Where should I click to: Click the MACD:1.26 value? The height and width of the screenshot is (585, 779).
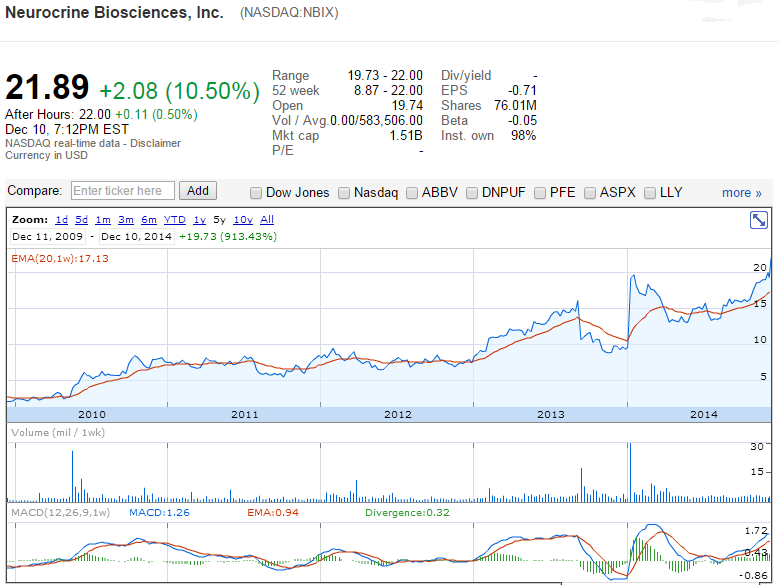coord(159,512)
